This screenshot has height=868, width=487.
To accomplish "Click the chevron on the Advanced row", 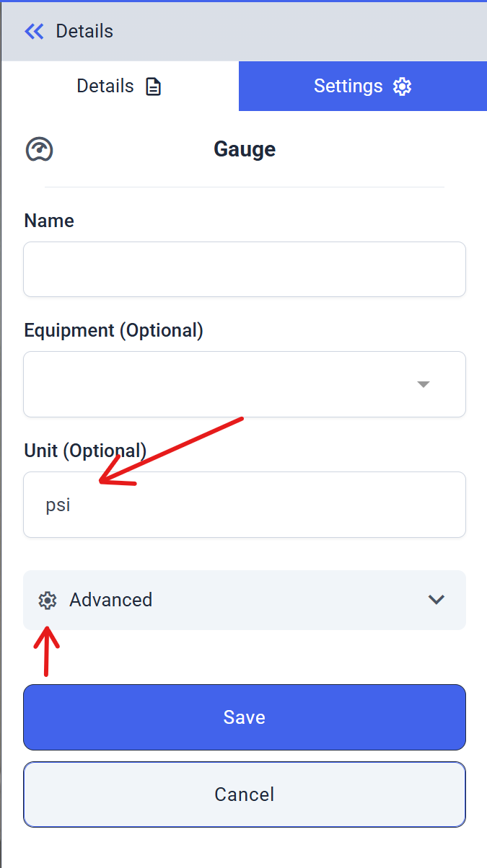I will (436, 600).
